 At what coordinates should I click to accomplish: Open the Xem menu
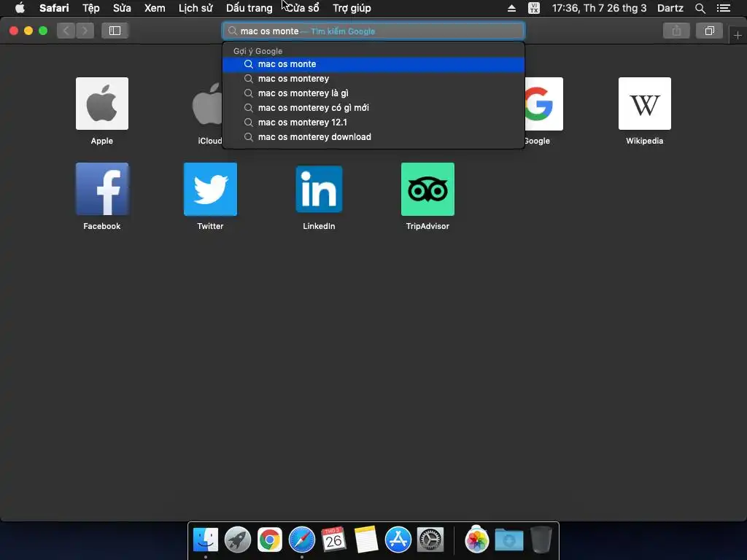[x=155, y=8]
